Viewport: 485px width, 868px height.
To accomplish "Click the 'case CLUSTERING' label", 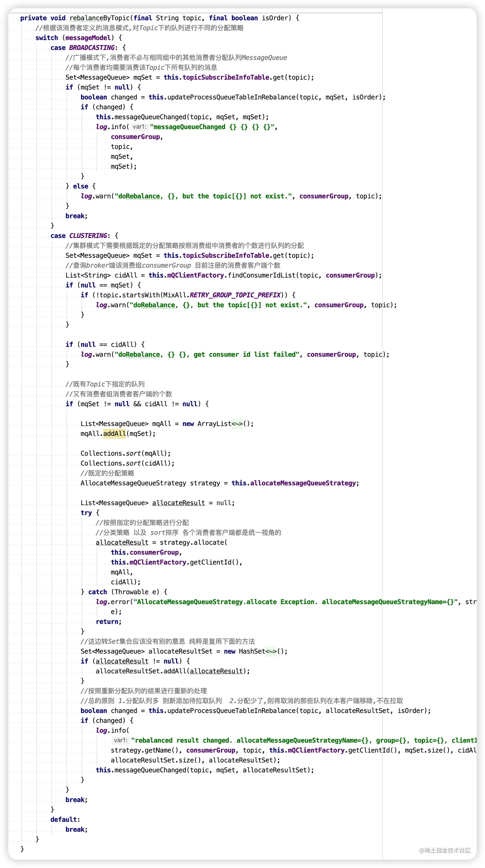I will click(80, 236).
